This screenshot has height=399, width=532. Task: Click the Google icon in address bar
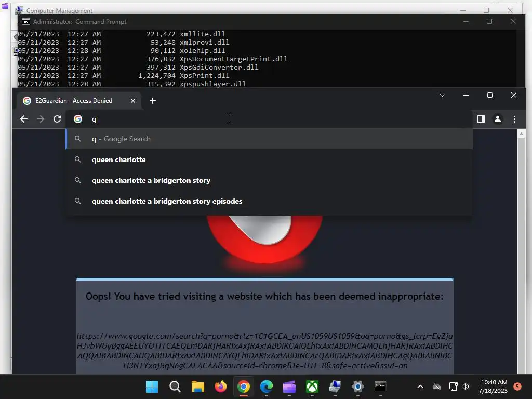pyautogui.click(x=78, y=119)
